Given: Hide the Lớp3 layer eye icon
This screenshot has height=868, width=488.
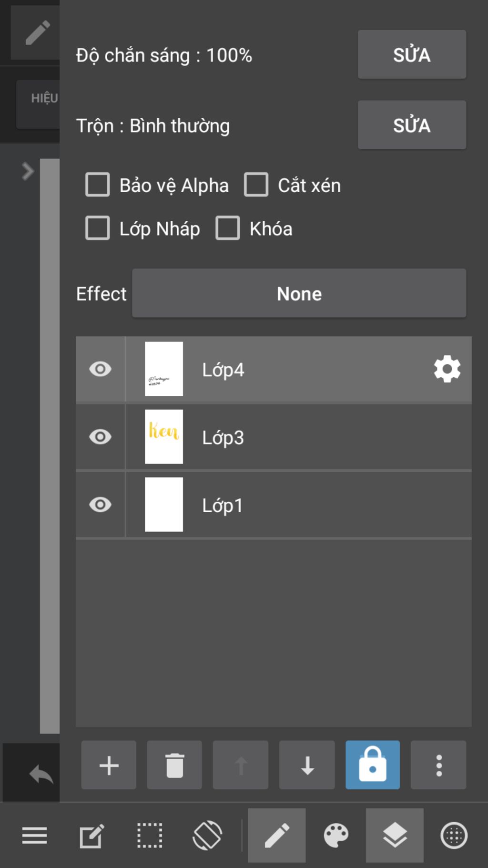Looking at the screenshot, I should [x=100, y=437].
